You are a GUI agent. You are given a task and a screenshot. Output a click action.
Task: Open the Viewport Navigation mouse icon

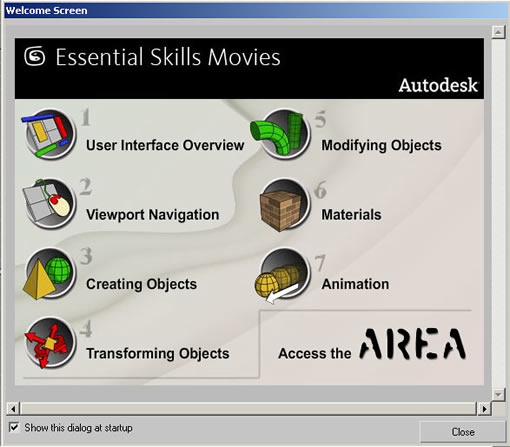pyautogui.click(x=49, y=203)
